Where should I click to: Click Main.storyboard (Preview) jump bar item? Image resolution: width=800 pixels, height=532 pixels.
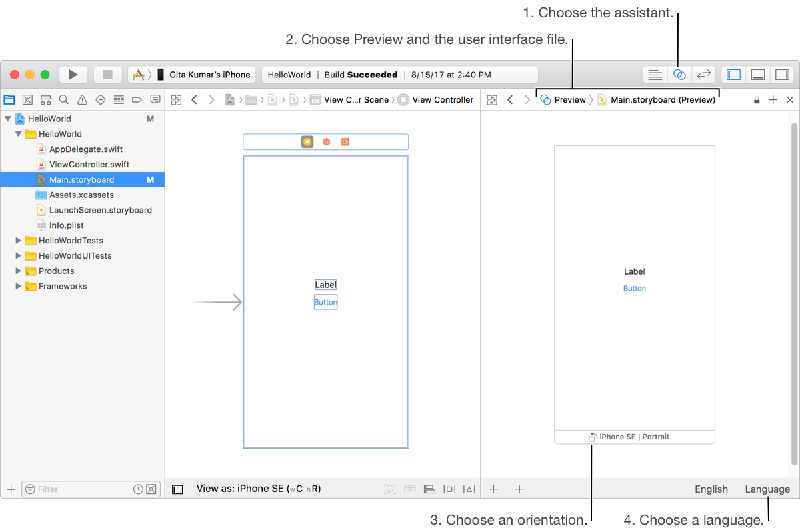pos(656,100)
